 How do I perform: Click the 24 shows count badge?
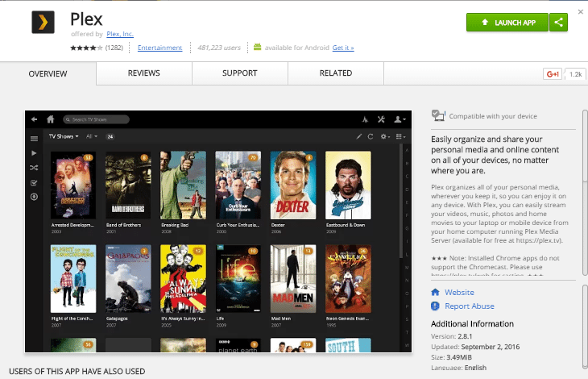110,136
